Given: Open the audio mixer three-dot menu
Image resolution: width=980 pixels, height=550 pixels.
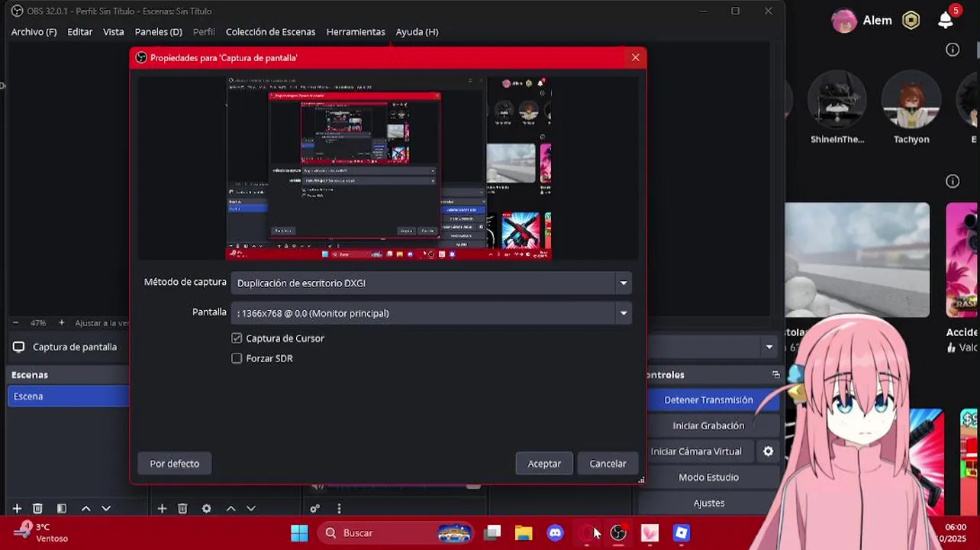Looking at the screenshot, I should tap(339, 509).
